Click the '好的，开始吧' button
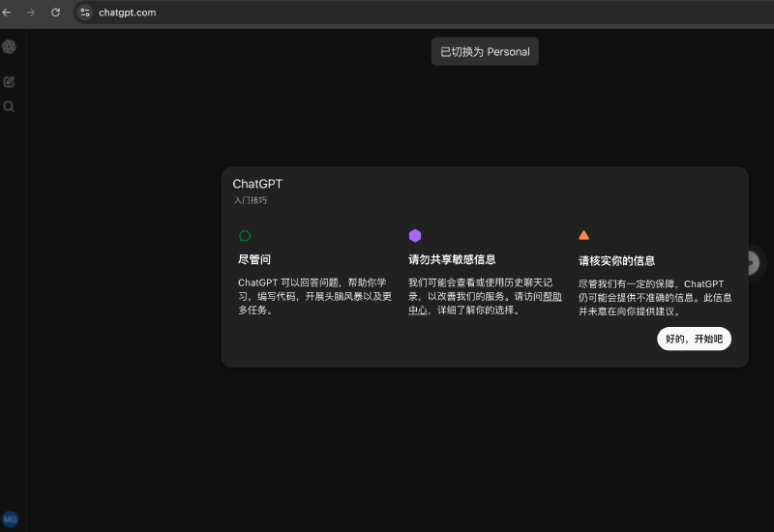The width and height of the screenshot is (774, 532). 694,339
